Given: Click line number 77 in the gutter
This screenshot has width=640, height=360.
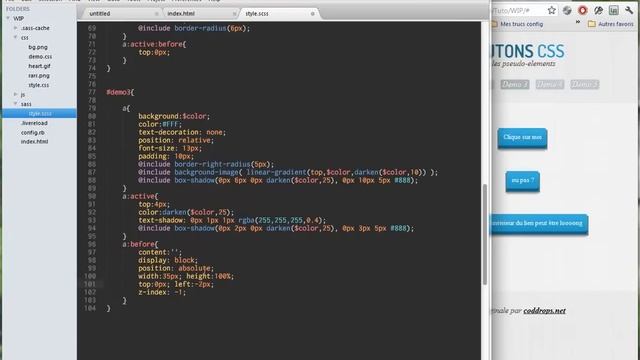Looking at the screenshot, I should coord(92,92).
